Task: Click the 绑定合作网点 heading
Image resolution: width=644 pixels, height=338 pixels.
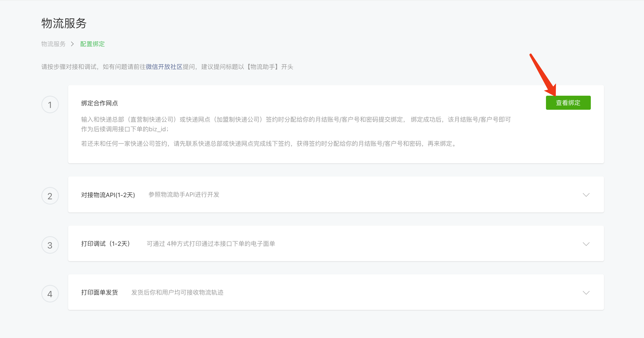Action: tap(100, 103)
